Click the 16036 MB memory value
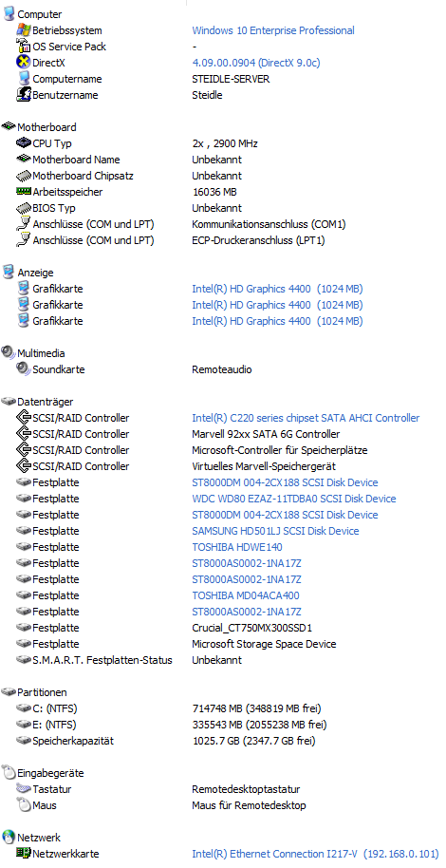This screenshot has width=446, height=868. [x=214, y=192]
